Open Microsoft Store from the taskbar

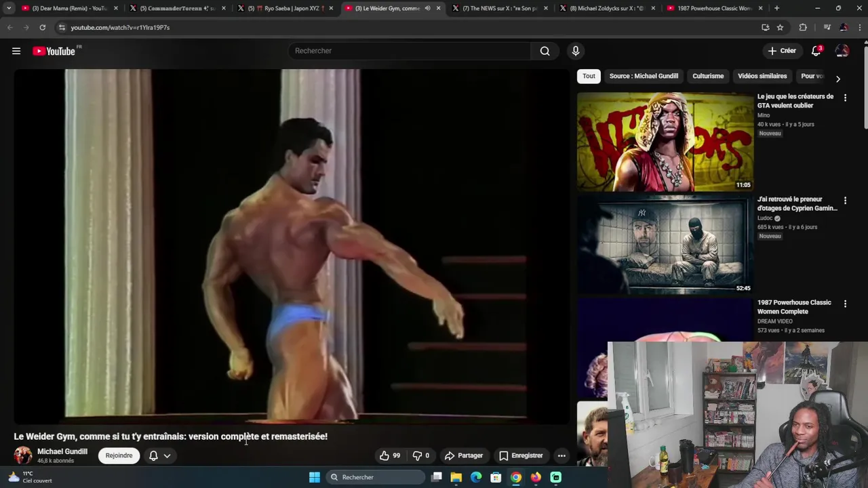coord(496,477)
